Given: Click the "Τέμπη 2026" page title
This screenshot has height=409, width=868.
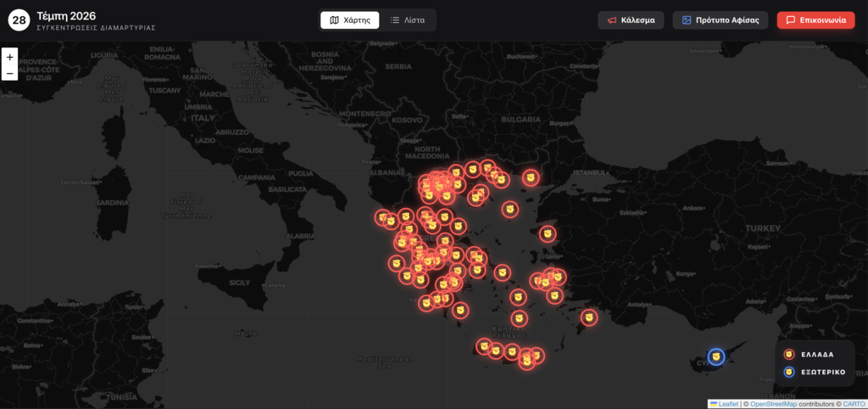Looking at the screenshot, I should click(x=66, y=15).
